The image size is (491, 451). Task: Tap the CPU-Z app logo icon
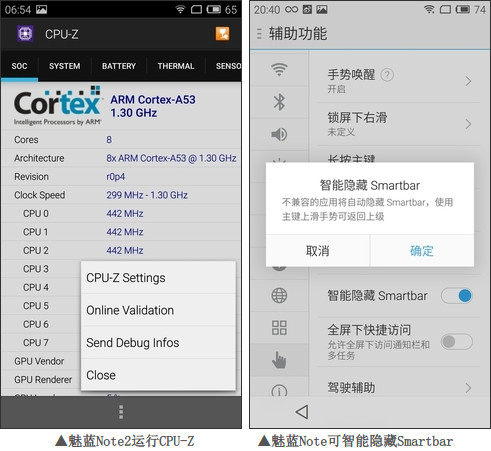pos(25,34)
